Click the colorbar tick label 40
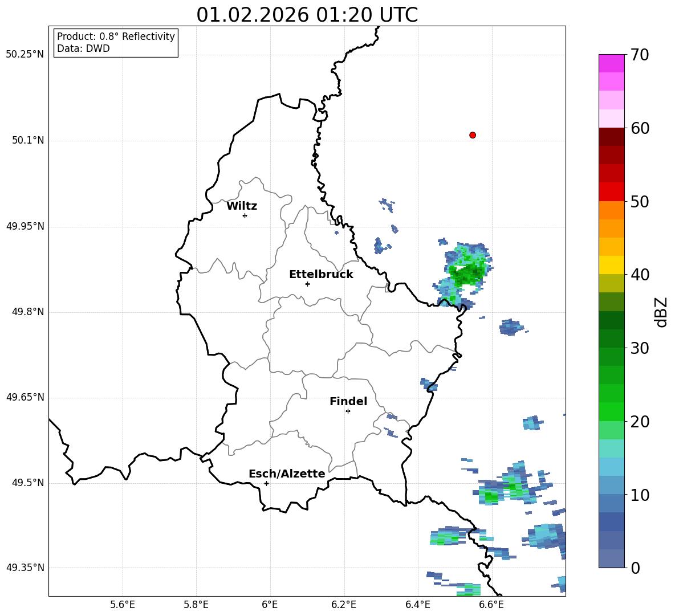The width and height of the screenshot is (675, 616). click(x=640, y=275)
